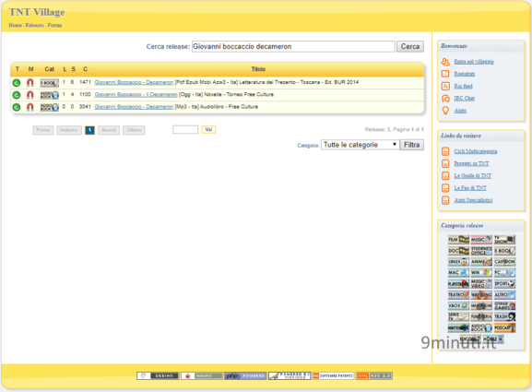The width and height of the screenshot is (532, 392).
Task: Click the Audiobook category icon in the Ogg row
Action: click(49, 95)
